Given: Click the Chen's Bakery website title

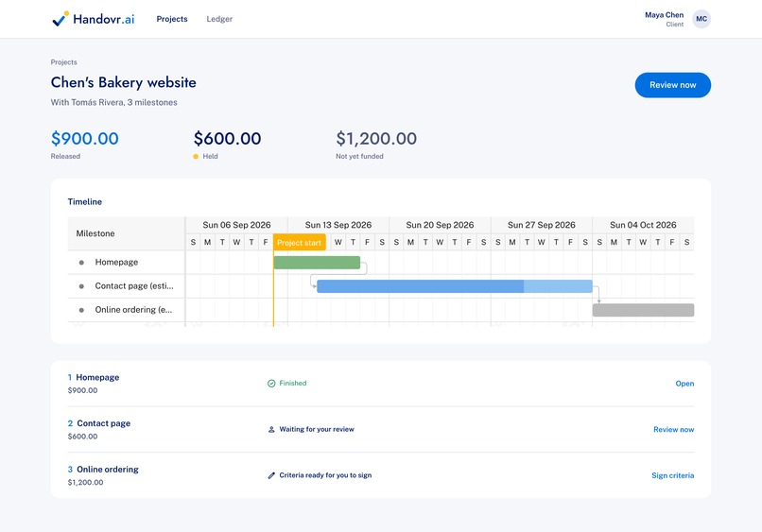Looking at the screenshot, I should pyautogui.click(x=124, y=82).
